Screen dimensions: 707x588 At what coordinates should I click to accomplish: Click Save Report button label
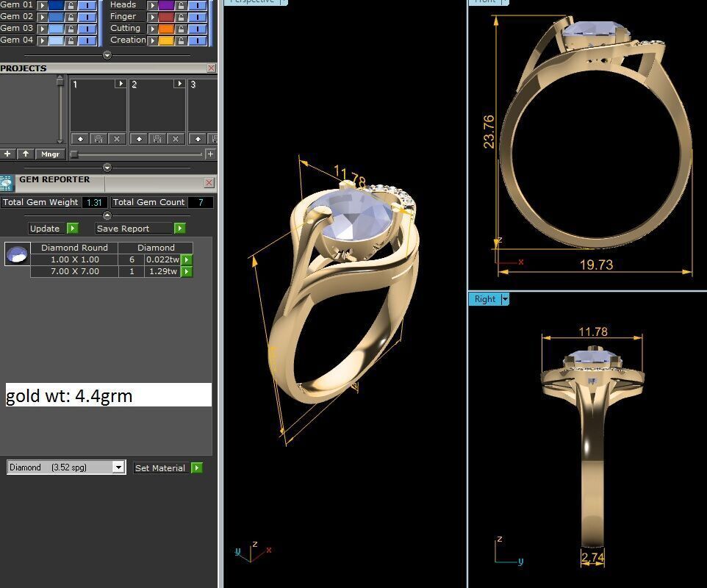pyautogui.click(x=123, y=228)
